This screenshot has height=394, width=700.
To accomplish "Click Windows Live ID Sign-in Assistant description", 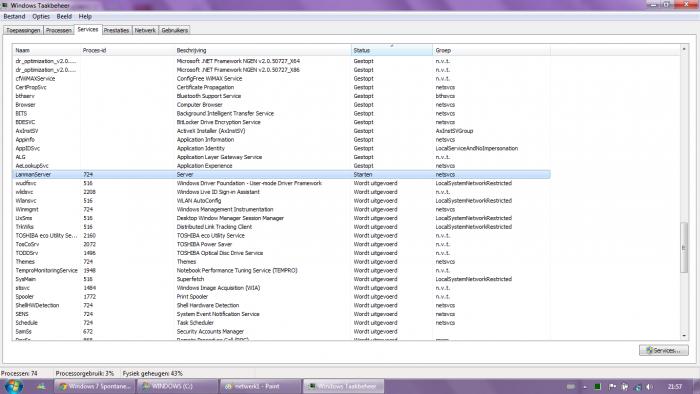I will [218, 192].
